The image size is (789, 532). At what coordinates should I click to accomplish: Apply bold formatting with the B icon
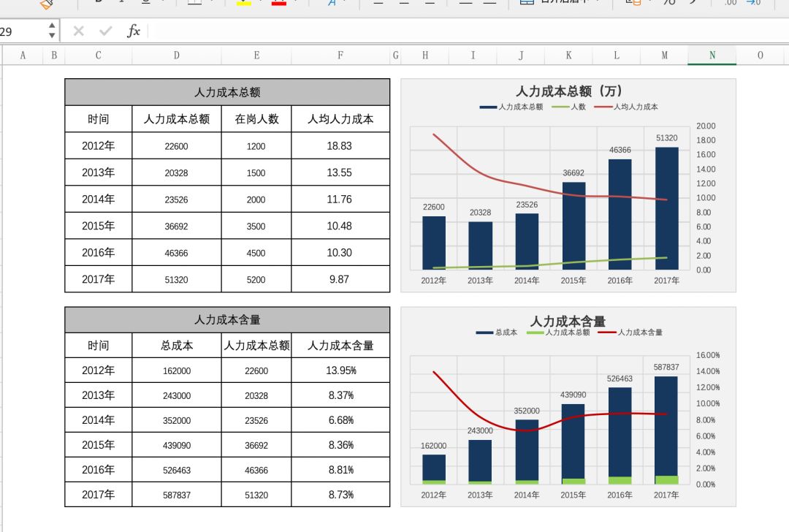tap(99, 4)
